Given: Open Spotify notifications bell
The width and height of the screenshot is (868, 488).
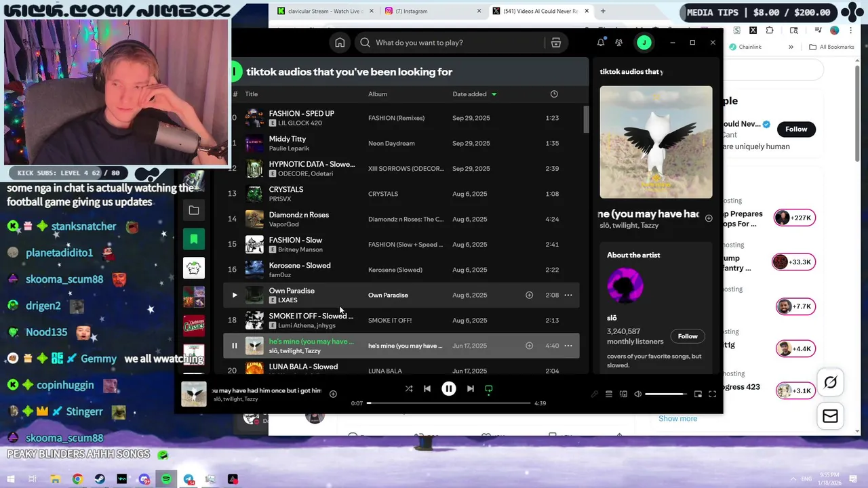Looking at the screenshot, I should tap(600, 43).
